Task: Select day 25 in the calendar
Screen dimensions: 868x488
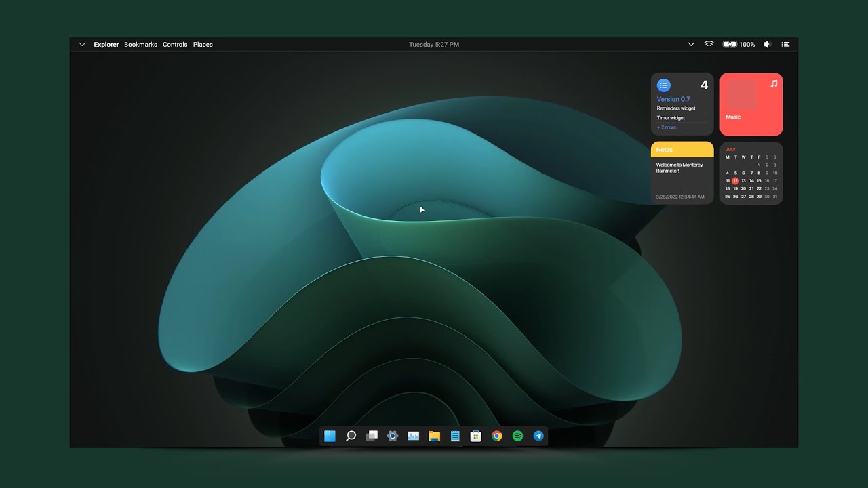Action: coord(728,197)
